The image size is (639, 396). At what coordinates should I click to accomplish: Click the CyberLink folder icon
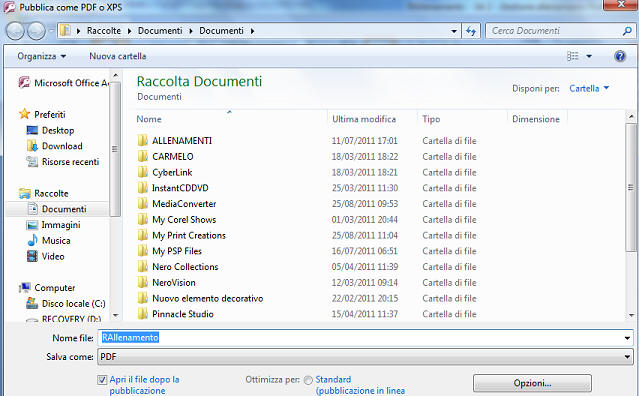click(143, 172)
